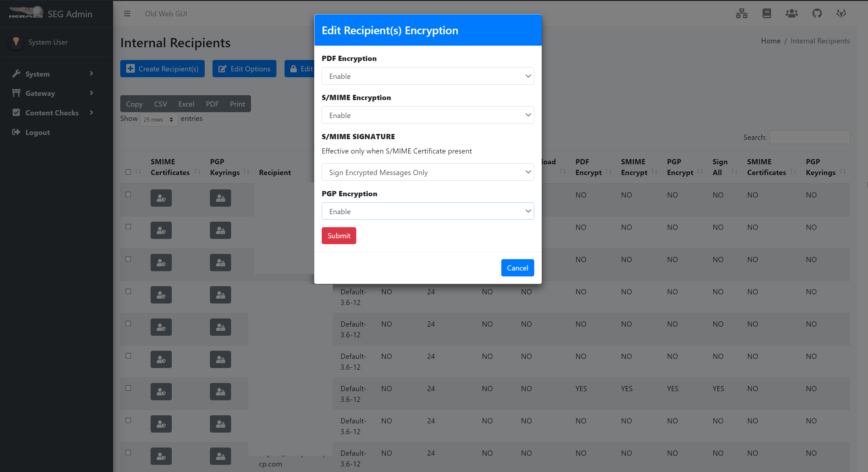868x472 pixels.
Task: Open the GitHub icon link
Action: click(x=817, y=13)
